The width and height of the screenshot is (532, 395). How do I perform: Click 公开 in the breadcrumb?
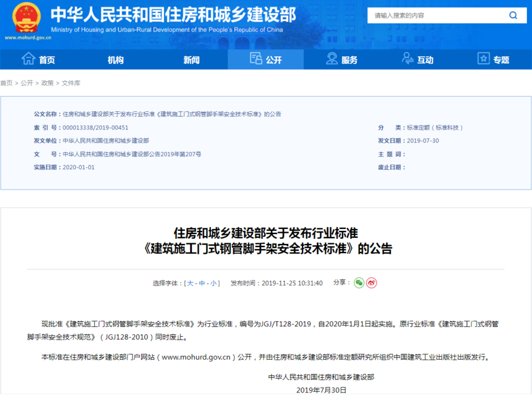click(x=27, y=83)
